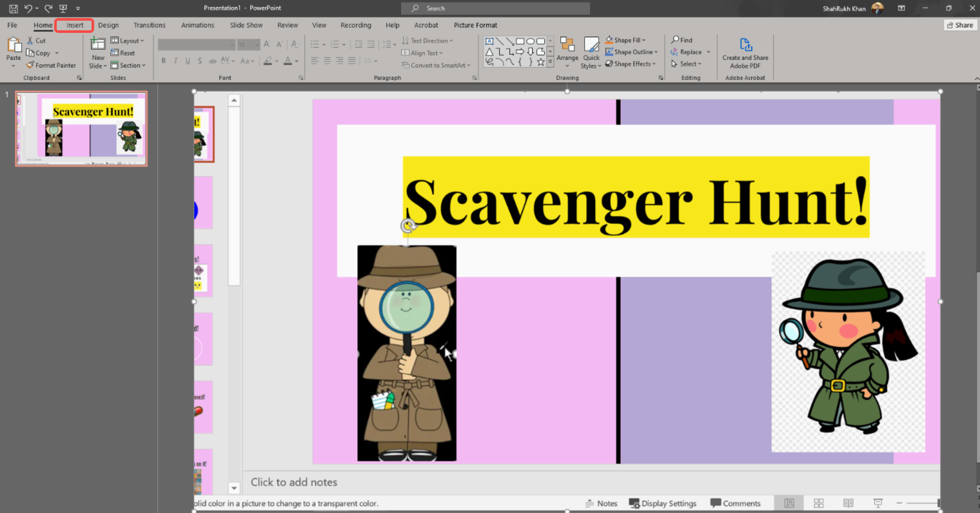
Task: Select the Shape Fill paint bucket icon
Action: point(608,39)
